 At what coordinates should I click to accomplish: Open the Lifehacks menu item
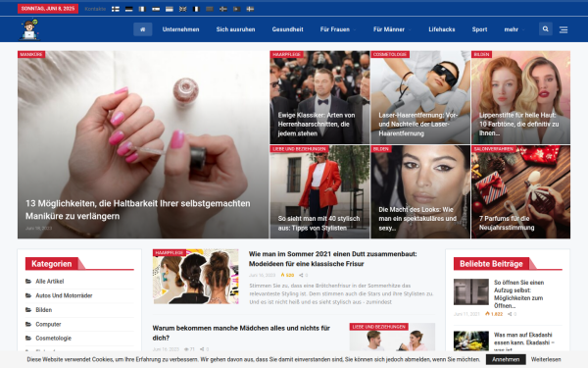tap(442, 29)
